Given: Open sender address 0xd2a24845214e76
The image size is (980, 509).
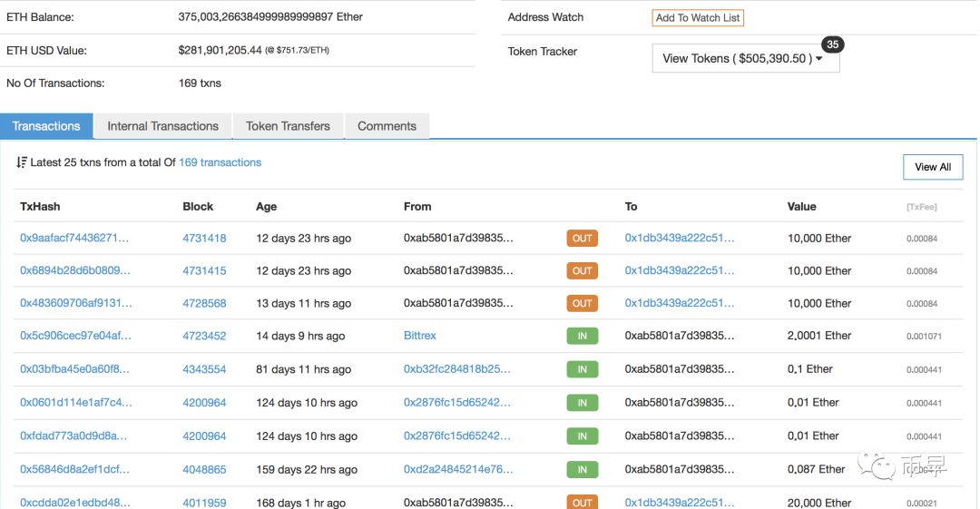Looking at the screenshot, I should point(458,470).
